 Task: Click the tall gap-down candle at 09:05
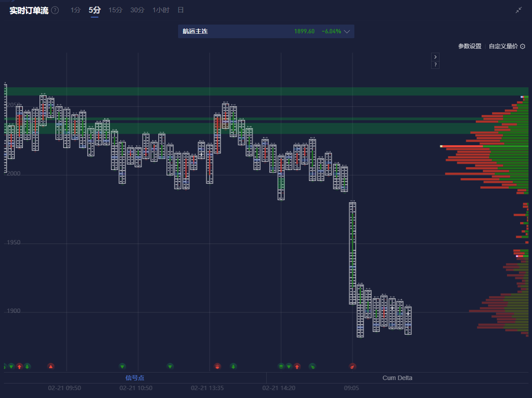[x=353, y=253]
